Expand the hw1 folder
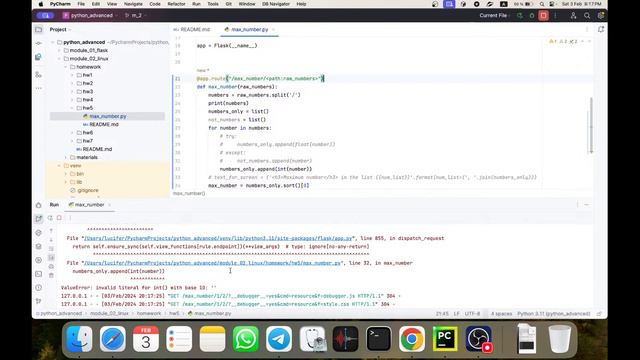Image resolution: width=640 pixels, height=360 pixels. pyautogui.click(x=72, y=75)
